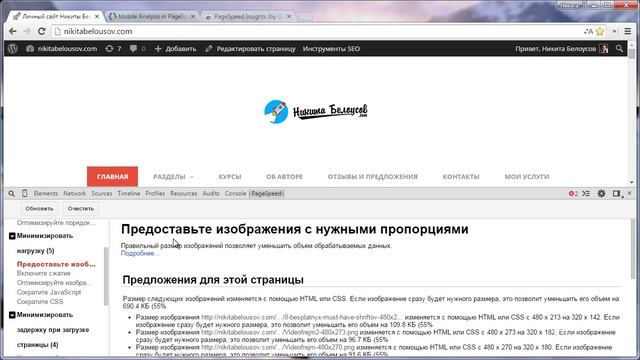Select Сократите JavaScript in sidebar
The image size is (640, 360).
click(49, 292)
